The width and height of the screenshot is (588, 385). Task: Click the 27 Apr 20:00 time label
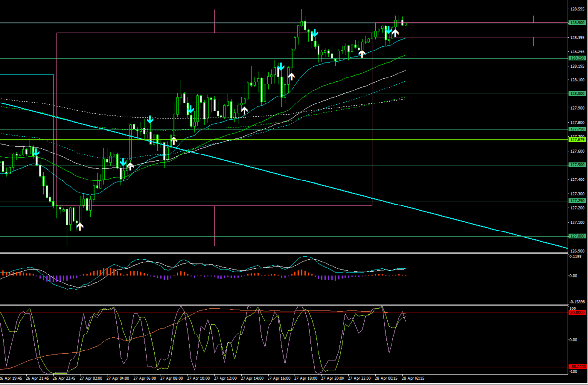(334, 379)
